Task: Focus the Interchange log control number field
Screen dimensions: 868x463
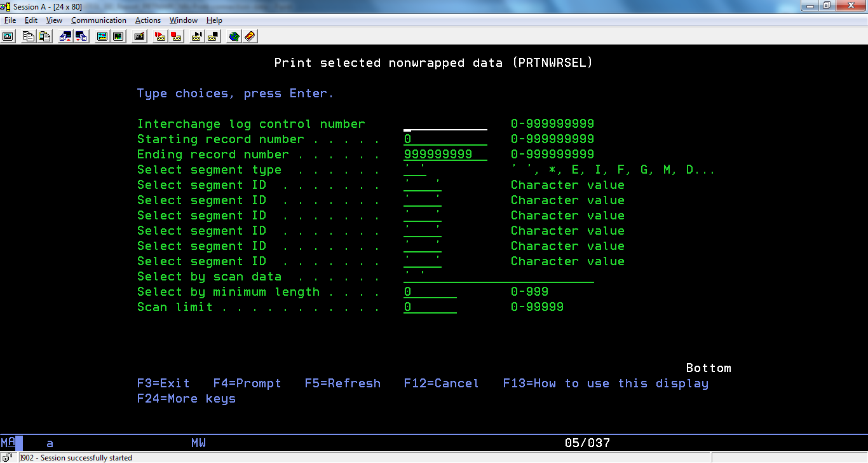Action: click(x=445, y=124)
